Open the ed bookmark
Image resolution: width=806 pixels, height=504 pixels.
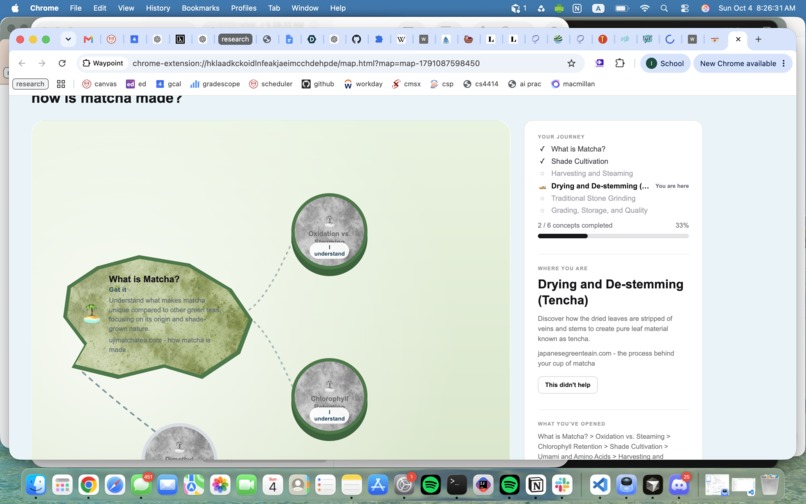136,84
